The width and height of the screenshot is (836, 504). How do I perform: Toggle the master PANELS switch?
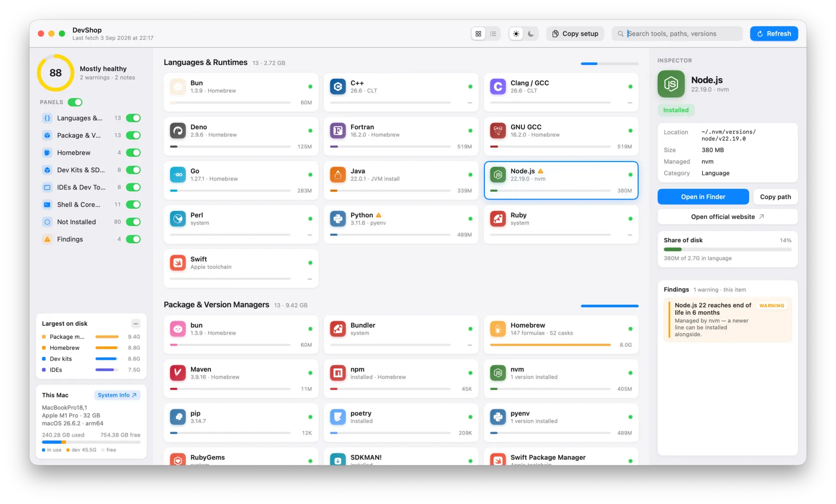[x=75, y=102]
